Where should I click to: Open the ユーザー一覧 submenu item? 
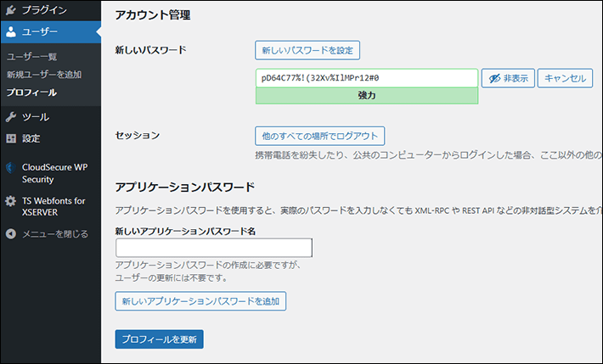click(x=31, y=57)
